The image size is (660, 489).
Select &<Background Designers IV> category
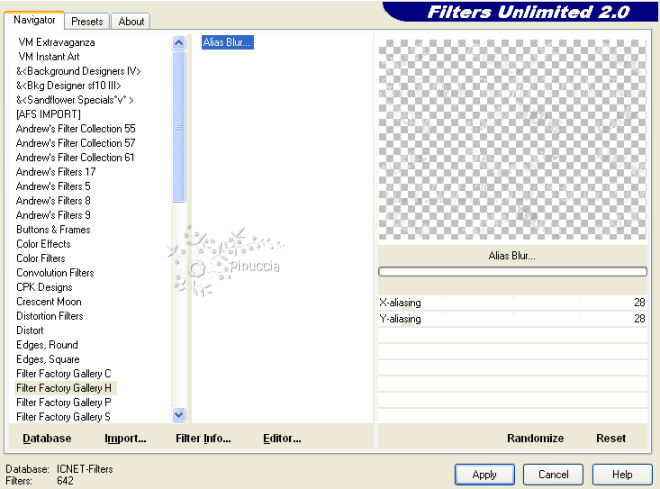[x=78, y=71]
